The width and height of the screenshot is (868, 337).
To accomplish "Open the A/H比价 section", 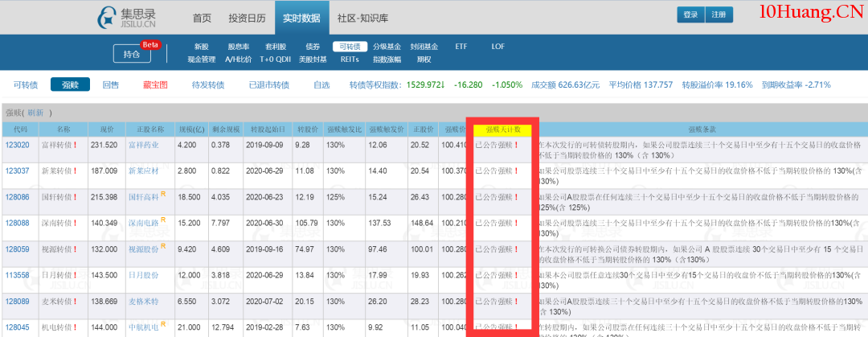I will (239, 60).
